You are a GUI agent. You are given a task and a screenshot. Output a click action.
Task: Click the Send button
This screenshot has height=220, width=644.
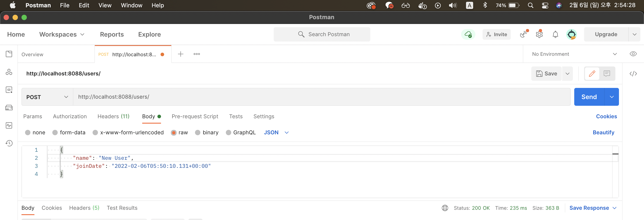tap(589, 97)
